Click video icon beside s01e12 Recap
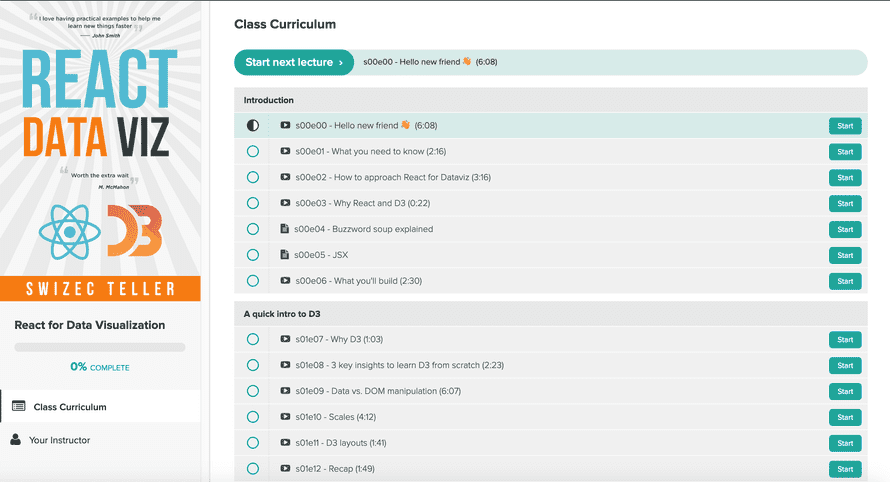 point(285,469)
